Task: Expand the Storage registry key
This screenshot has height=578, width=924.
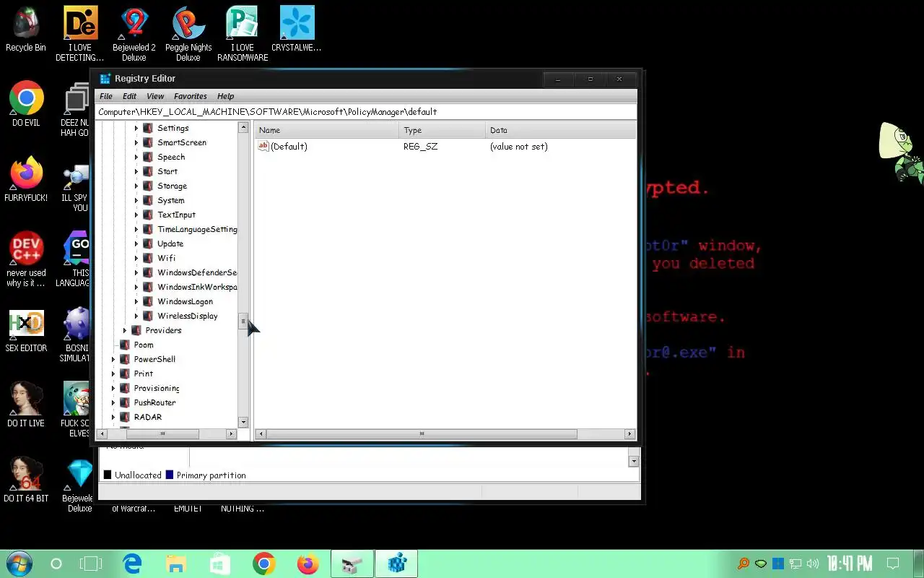Action: pyautogui.click(x=136, y=186)
